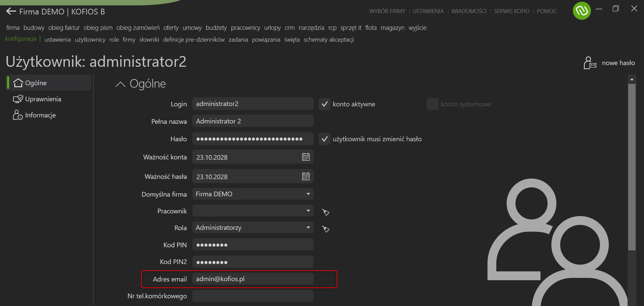The width and height of the screenshot is (644, 306).
Task: Open the flota menu
Action: pos(371,28)
